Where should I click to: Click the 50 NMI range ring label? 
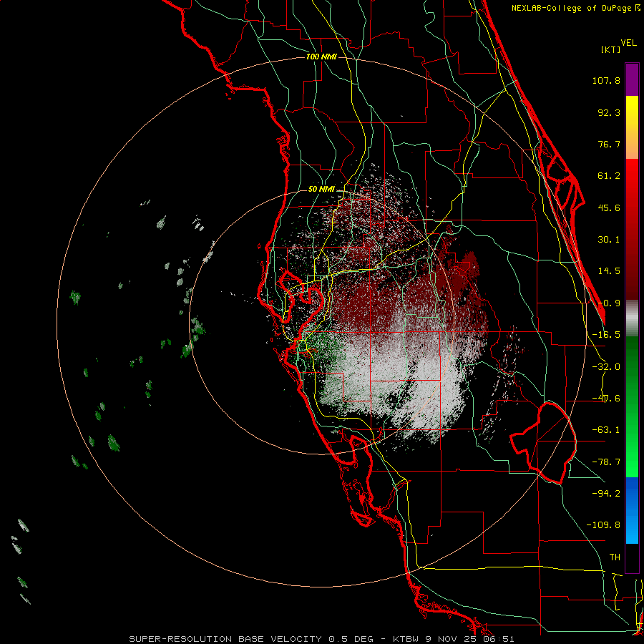point(321,190)
